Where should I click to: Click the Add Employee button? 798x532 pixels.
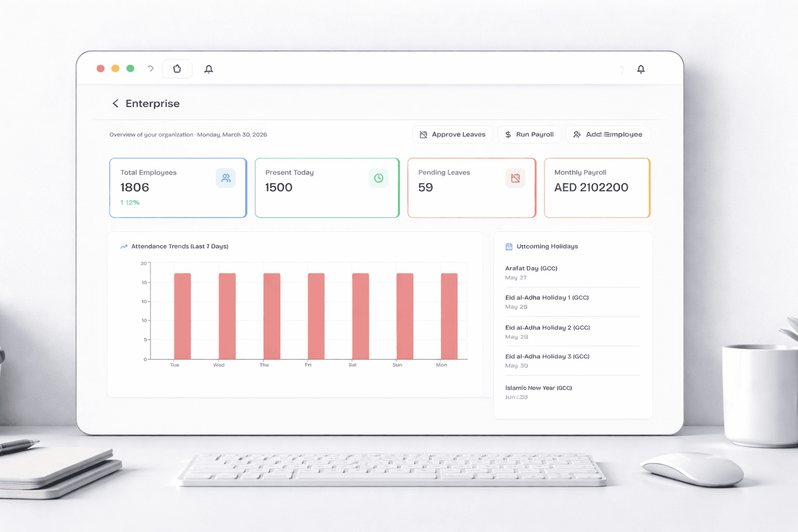(608, 134)
